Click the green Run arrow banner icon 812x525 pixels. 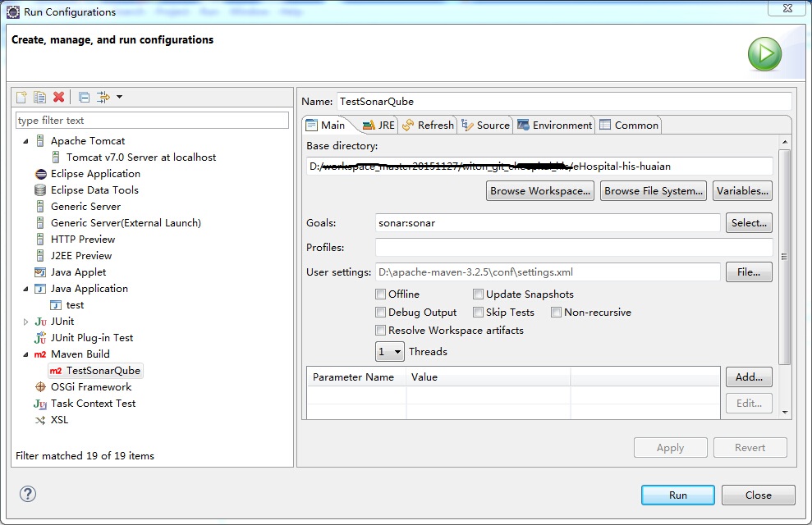coord(764,54)
